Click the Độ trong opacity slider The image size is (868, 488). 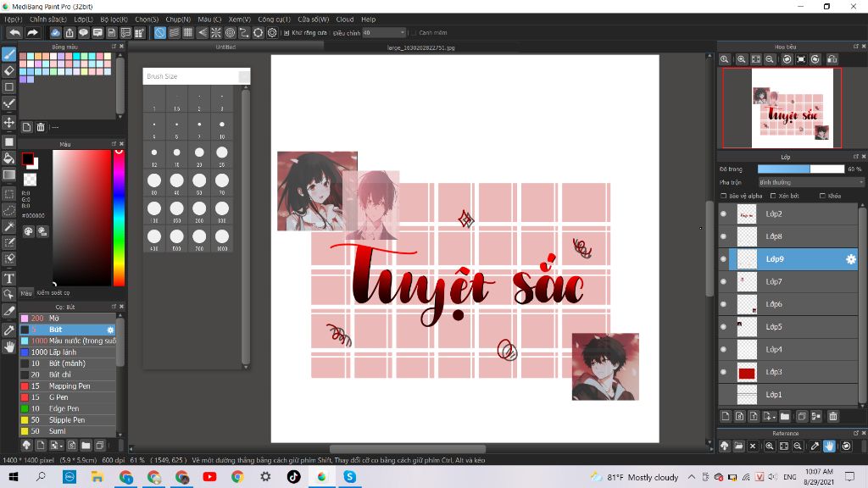tap(801, 169)
